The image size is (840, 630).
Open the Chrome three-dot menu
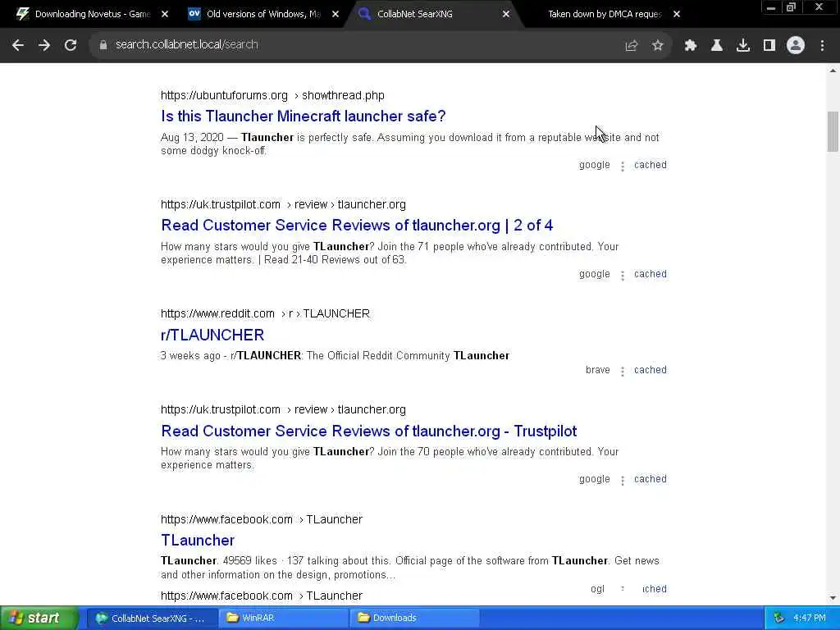click(822, 46)
